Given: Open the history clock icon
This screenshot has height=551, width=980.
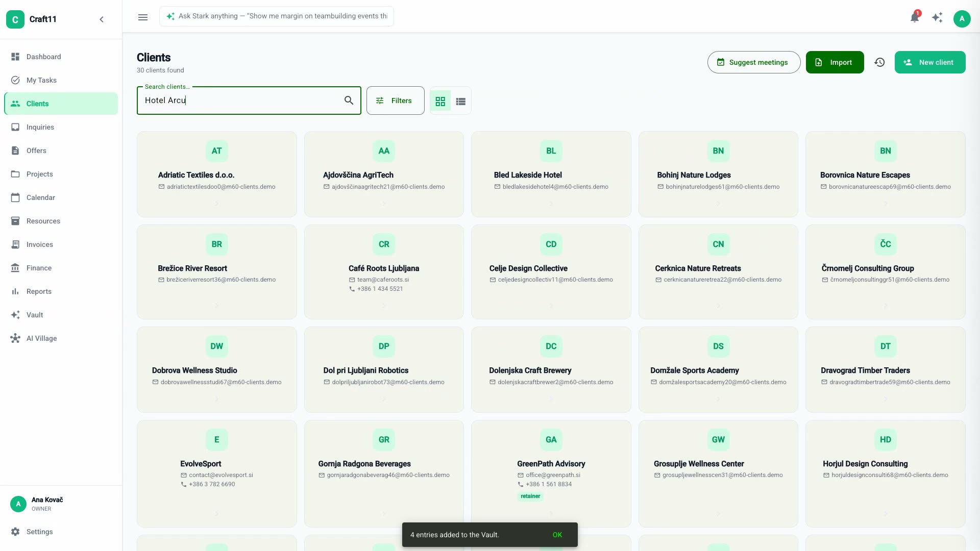Looking at the screenshot, I should tap(879, 62).
